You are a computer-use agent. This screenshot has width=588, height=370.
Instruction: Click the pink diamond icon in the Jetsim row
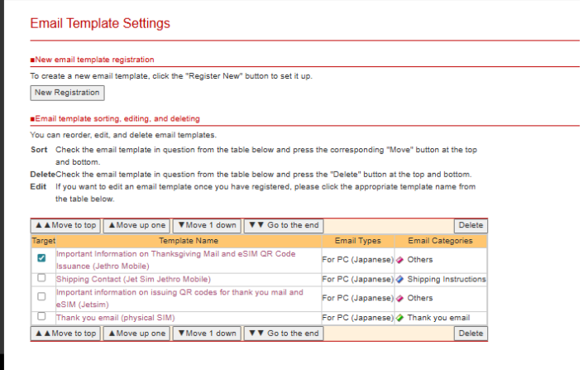(400, 298)
